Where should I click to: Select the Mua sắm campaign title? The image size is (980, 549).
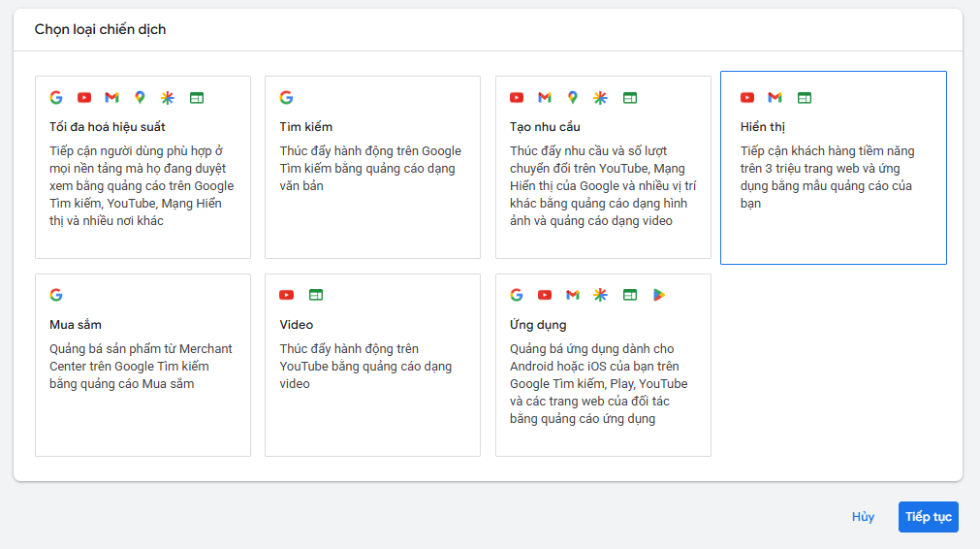click(x=75, y=325)
